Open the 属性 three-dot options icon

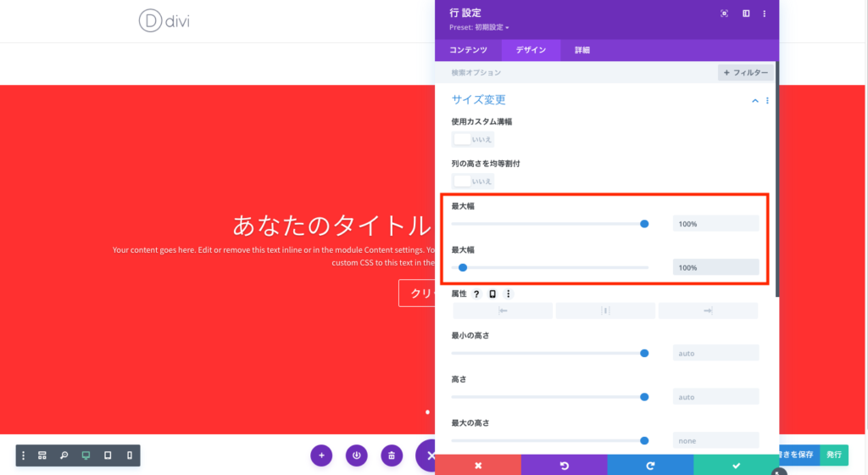click(509, 294)
